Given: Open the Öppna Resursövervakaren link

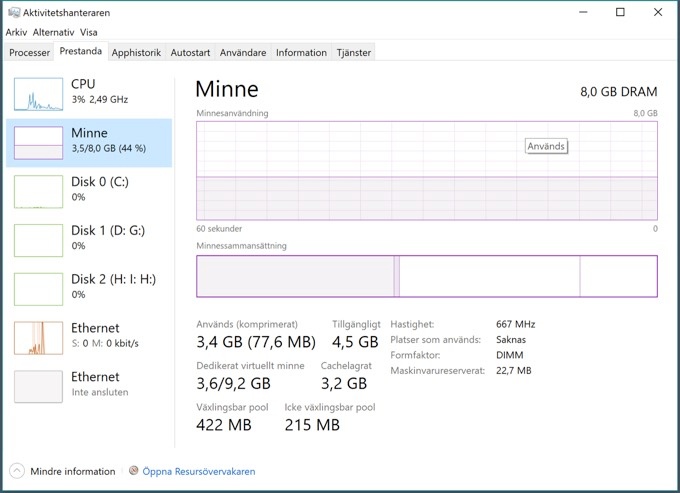Looking at the screenshot, I should click(x=198, y=471).
